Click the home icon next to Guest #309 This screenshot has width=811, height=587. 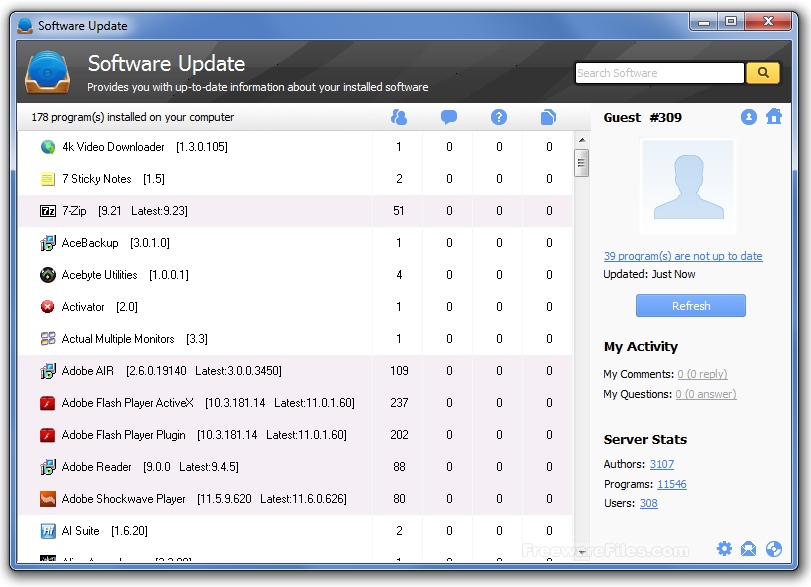click(x=775, y=117)
